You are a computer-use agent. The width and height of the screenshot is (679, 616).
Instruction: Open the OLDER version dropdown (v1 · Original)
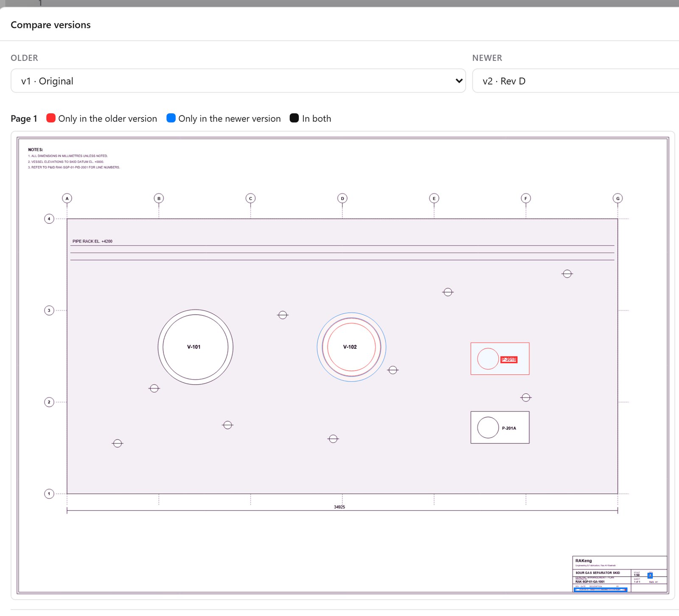coord(238,81)
